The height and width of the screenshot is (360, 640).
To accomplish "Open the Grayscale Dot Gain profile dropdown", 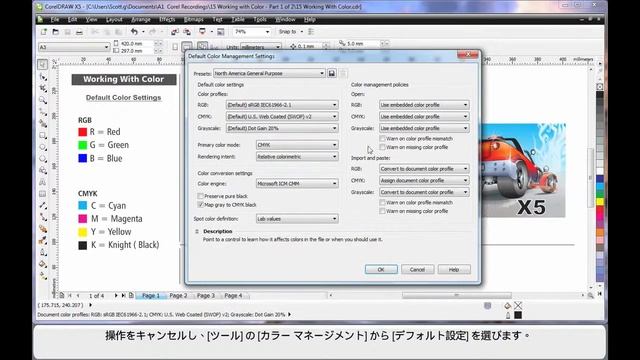I will click(x=282, y=128).
